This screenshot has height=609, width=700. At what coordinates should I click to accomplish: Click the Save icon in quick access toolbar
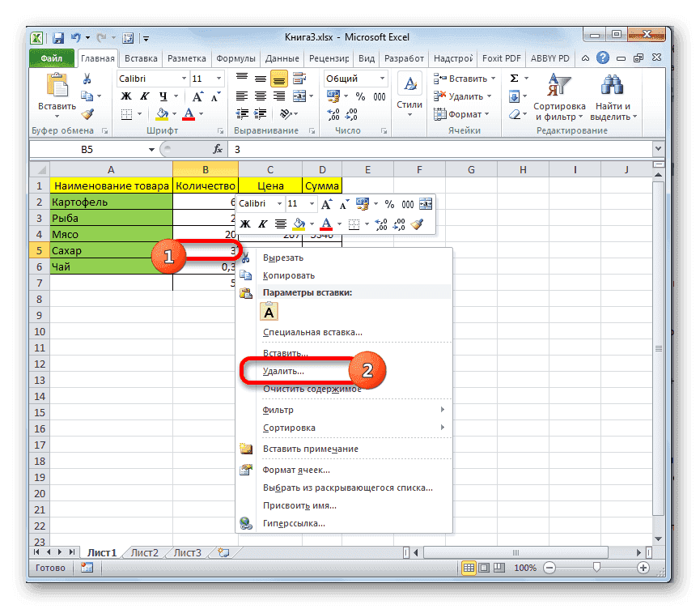(x=58, y=37)
